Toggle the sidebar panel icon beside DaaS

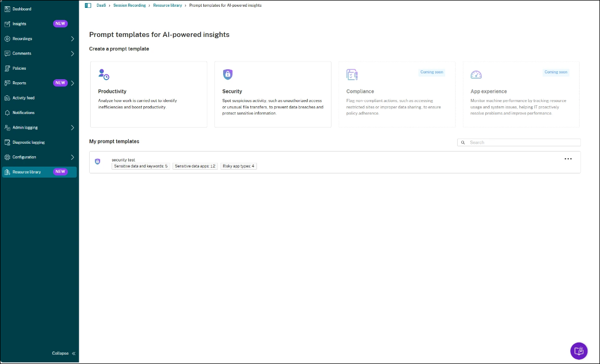coord(88,5)
